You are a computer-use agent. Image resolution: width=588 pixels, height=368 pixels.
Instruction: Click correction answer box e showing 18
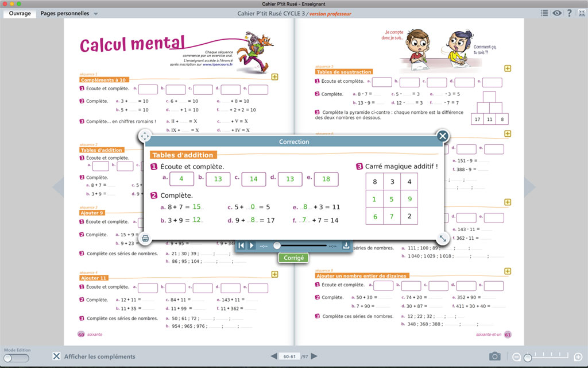[326, 179]
